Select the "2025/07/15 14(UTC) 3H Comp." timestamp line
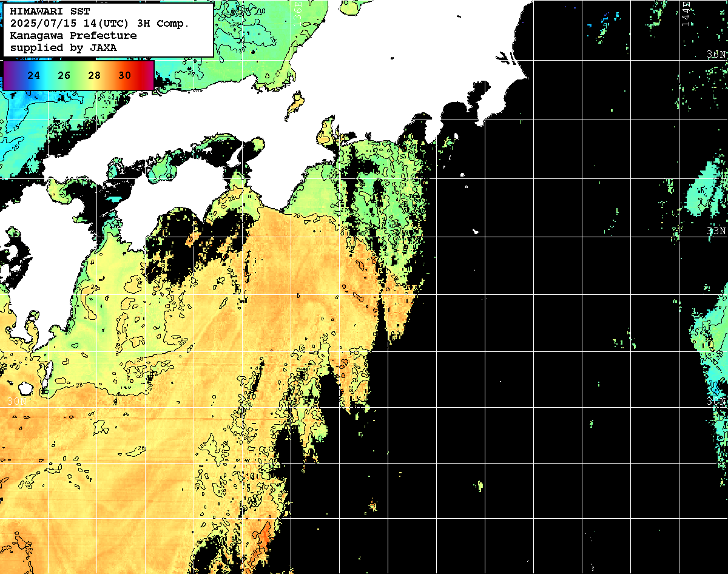 99,24
